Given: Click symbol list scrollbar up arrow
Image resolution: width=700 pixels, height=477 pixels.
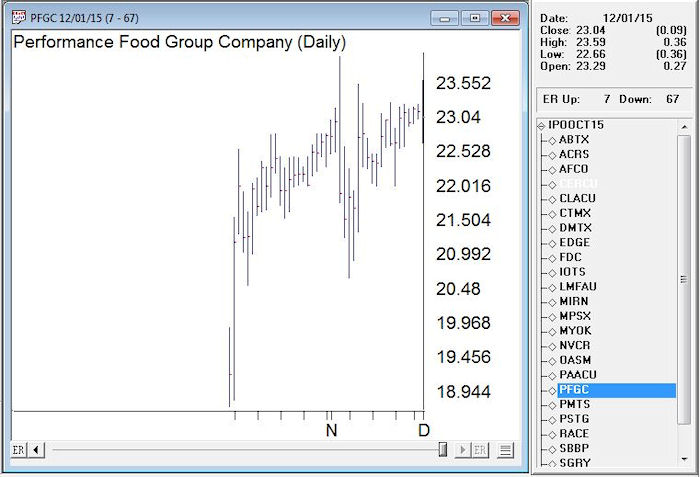Looking at the screenshot, I should coord(684,127).
